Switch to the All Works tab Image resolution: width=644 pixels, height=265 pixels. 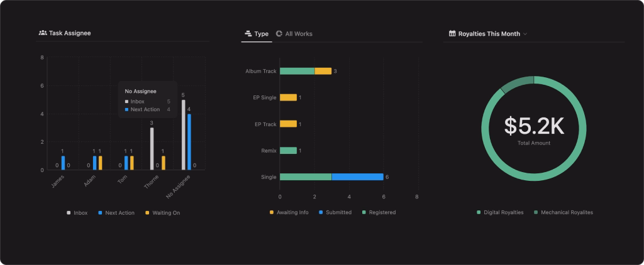tap(294, 34)
